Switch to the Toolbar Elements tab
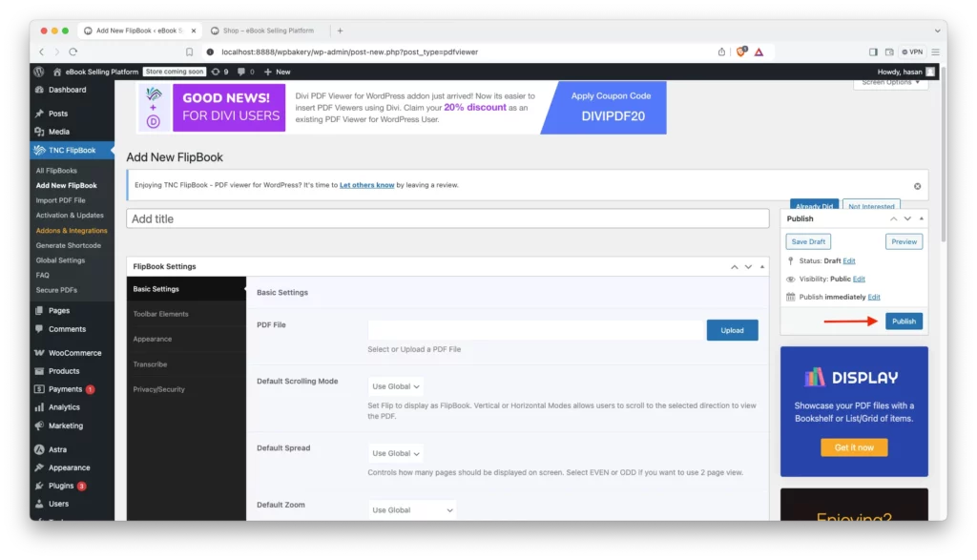 coord(160,314)
